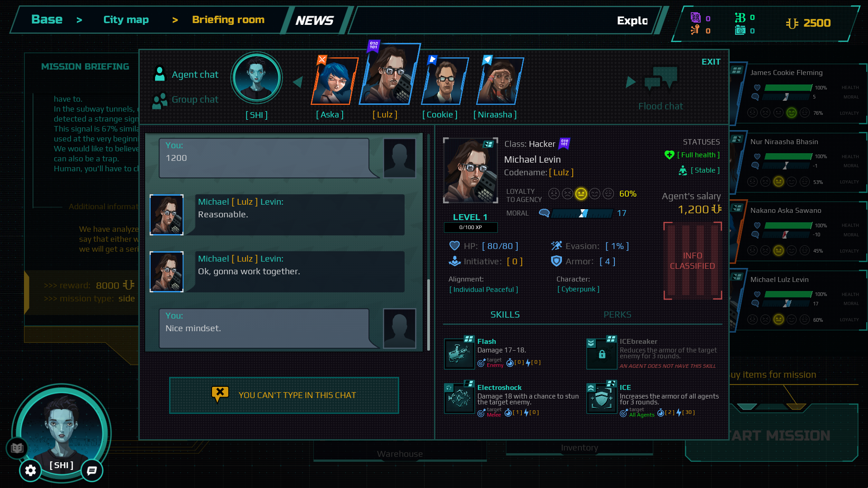Screen dimensions: 868x488
Task: Select the Group chat mode
Action: pos(186,100)
